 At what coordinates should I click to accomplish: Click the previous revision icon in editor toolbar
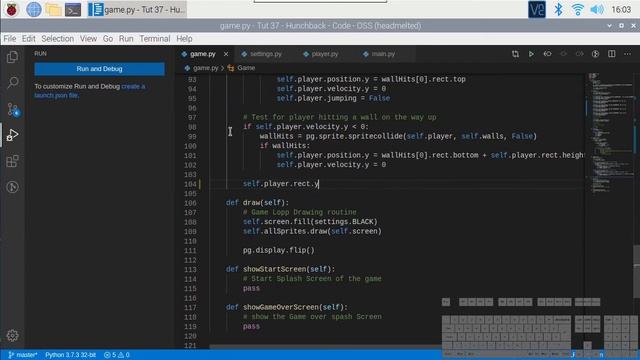coord(547,54)
